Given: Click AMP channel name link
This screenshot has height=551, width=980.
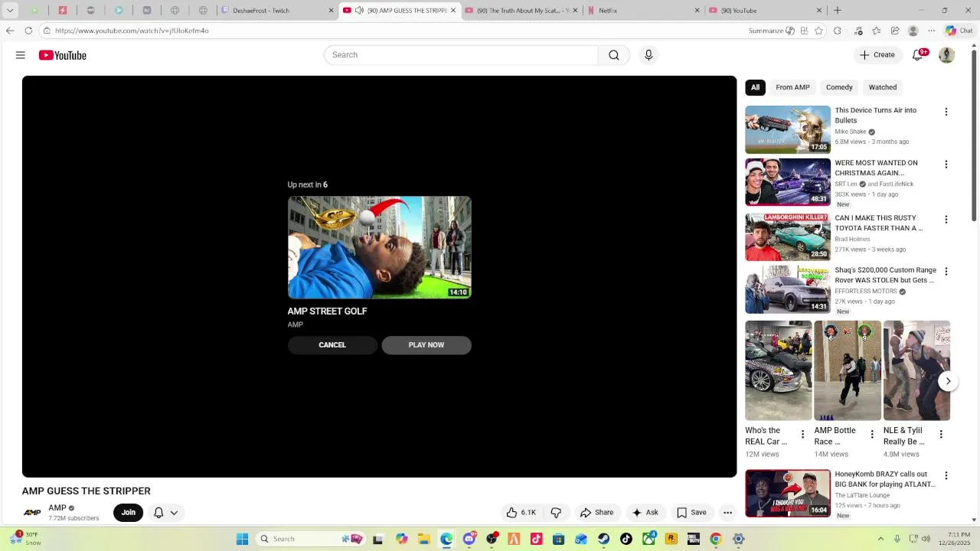Looking at the screenshot, I should point(57,508).
